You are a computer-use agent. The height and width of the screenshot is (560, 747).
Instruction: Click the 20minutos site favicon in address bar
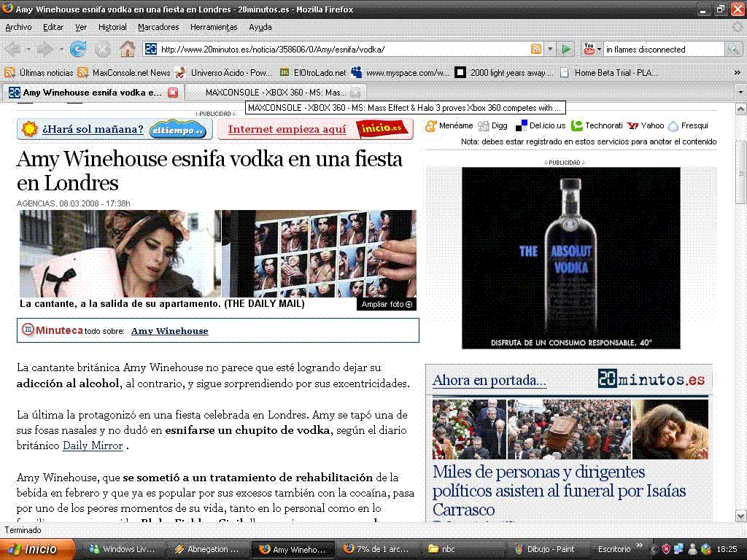point(151,49)
